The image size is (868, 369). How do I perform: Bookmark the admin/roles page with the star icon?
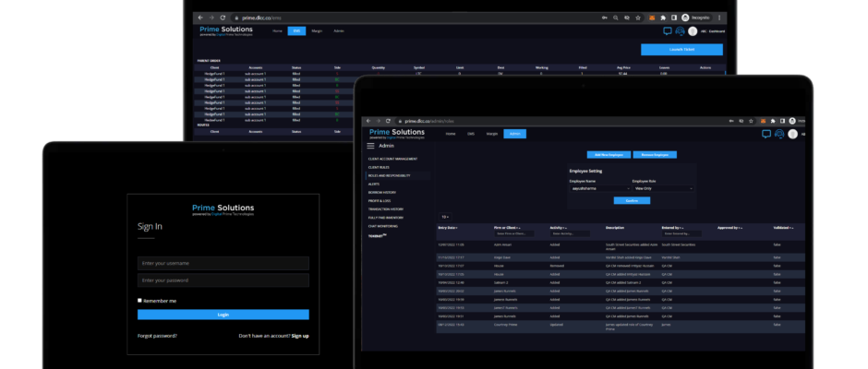[752, 121]
